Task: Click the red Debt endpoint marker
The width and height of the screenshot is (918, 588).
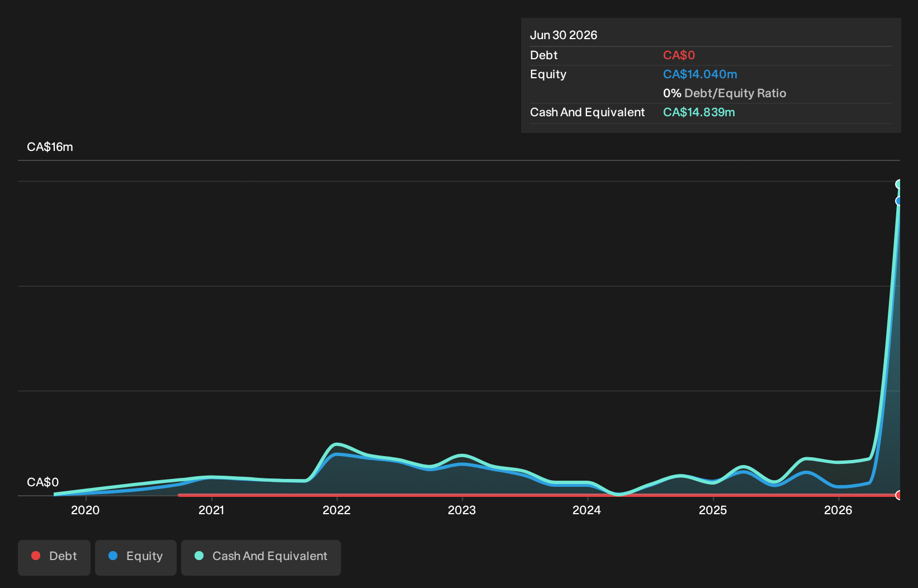Action: (x=899, y=495)
